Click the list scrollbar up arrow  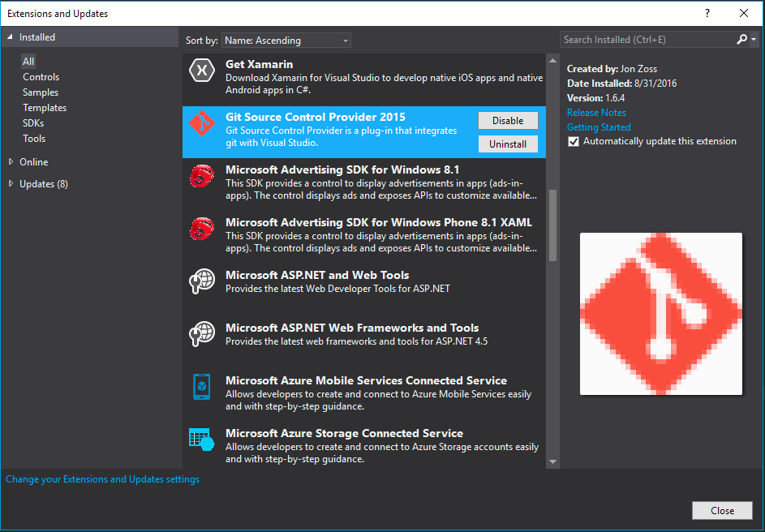point(552,61)
